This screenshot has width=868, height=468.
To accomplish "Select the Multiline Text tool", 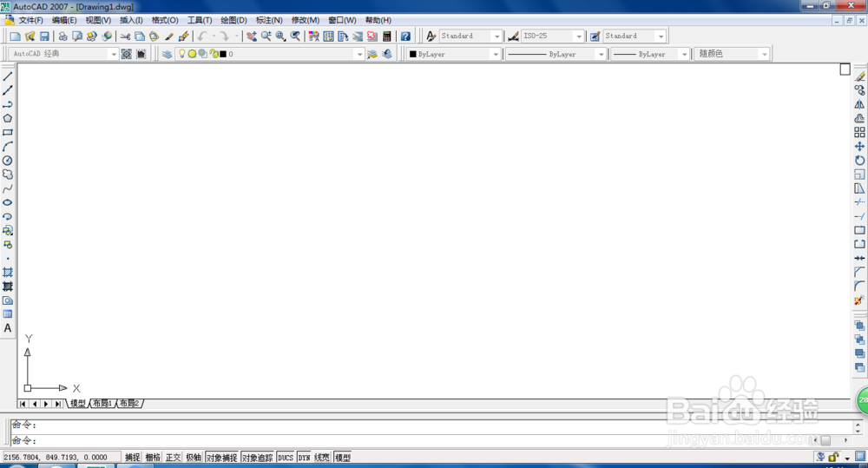I will pyautogui.click(x=8, y=328).
